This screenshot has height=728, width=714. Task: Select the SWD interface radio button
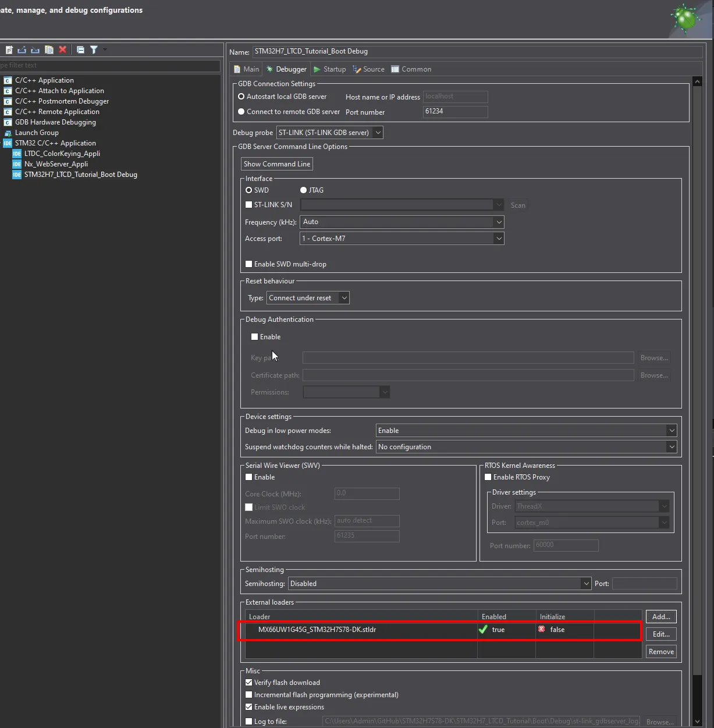pos(248,190)
